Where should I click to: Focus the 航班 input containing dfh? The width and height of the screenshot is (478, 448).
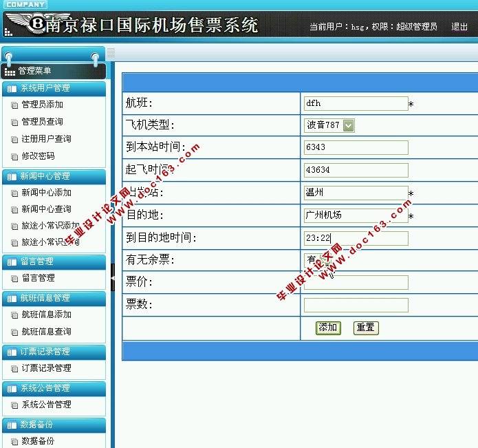[356, 103]
